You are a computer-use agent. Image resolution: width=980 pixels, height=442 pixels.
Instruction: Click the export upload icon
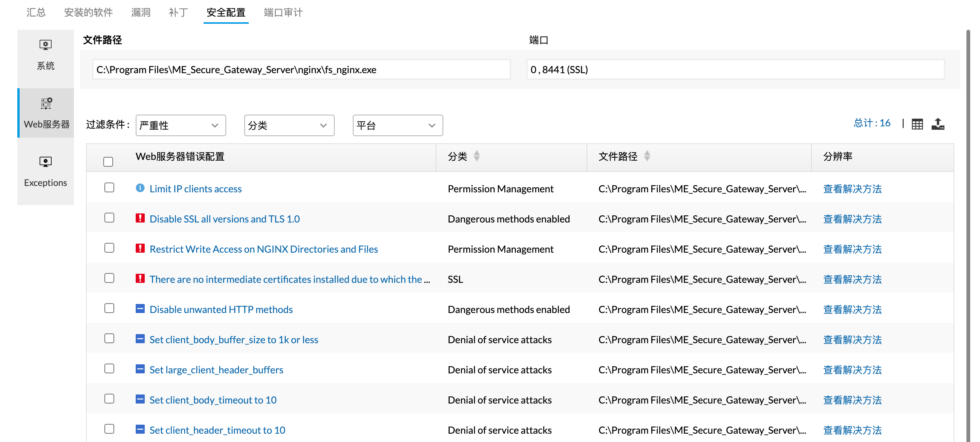coord(937,124)
